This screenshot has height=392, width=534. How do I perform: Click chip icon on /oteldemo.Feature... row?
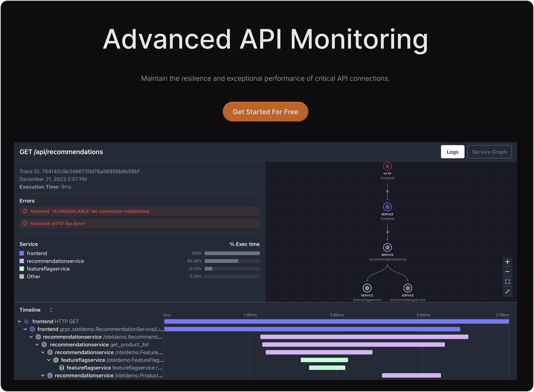tap(50, 352)
